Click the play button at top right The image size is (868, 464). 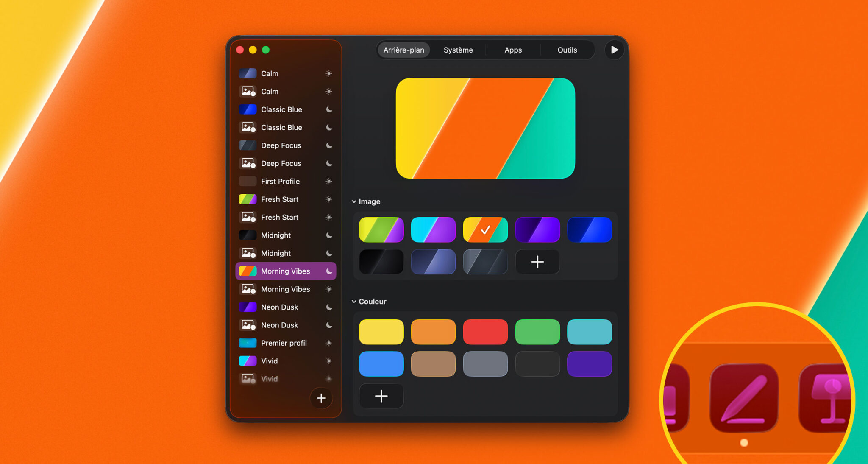614,50
